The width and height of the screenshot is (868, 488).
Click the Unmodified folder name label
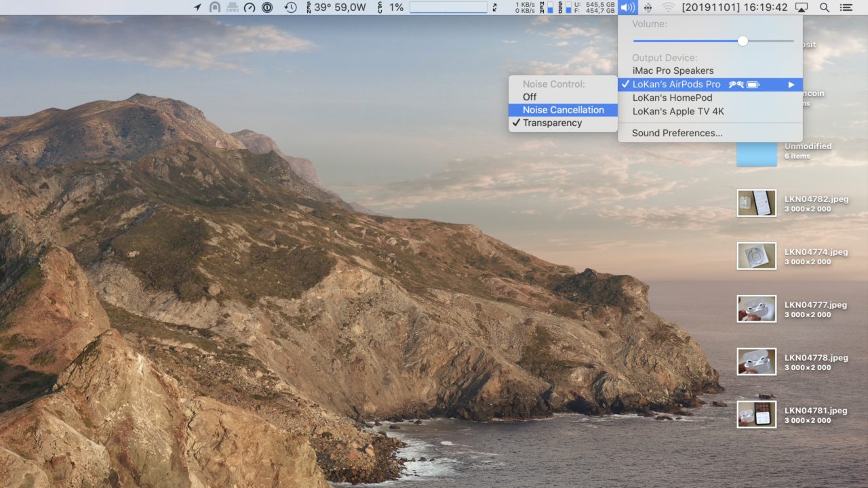pyautogui.click(x=808, y=146)
